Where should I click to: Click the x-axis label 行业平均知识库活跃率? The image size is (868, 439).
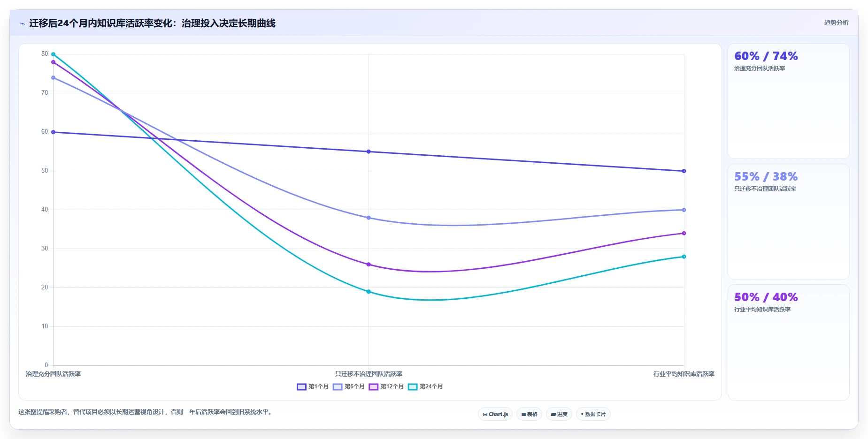684,374
